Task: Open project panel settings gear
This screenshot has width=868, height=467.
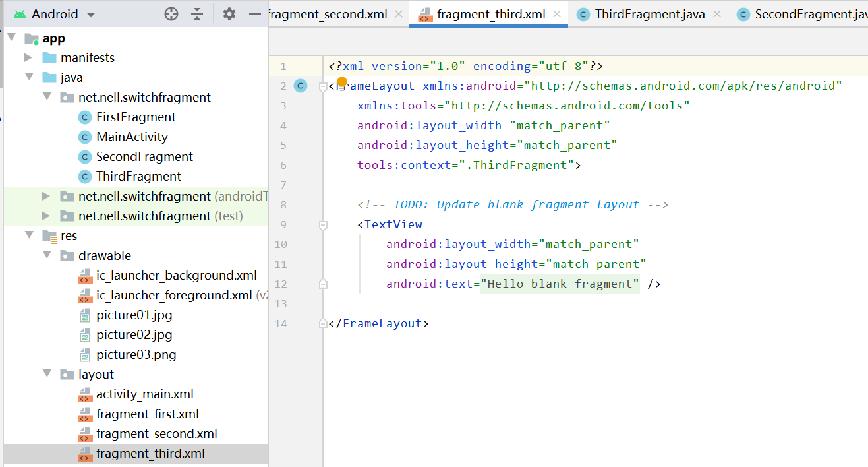Action: [x=229, y=14]
